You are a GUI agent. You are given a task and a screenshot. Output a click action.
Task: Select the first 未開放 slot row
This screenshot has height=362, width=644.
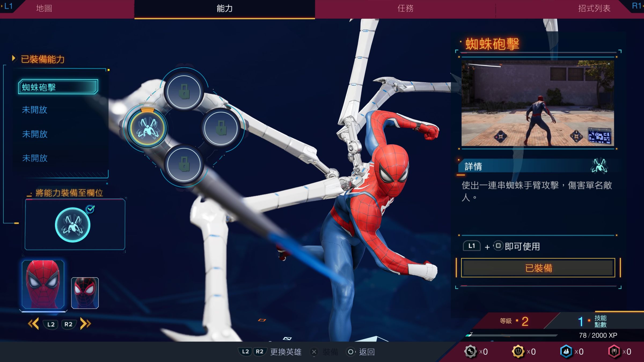[x=35, y=109]
